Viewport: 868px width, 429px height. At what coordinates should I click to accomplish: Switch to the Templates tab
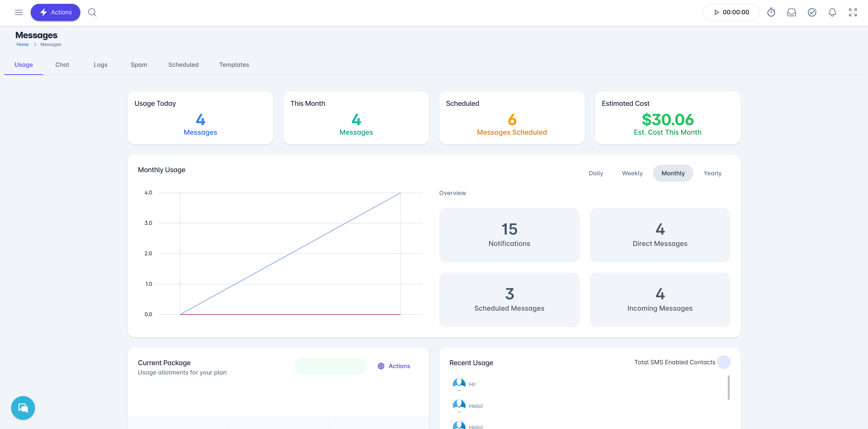[234, 65]
